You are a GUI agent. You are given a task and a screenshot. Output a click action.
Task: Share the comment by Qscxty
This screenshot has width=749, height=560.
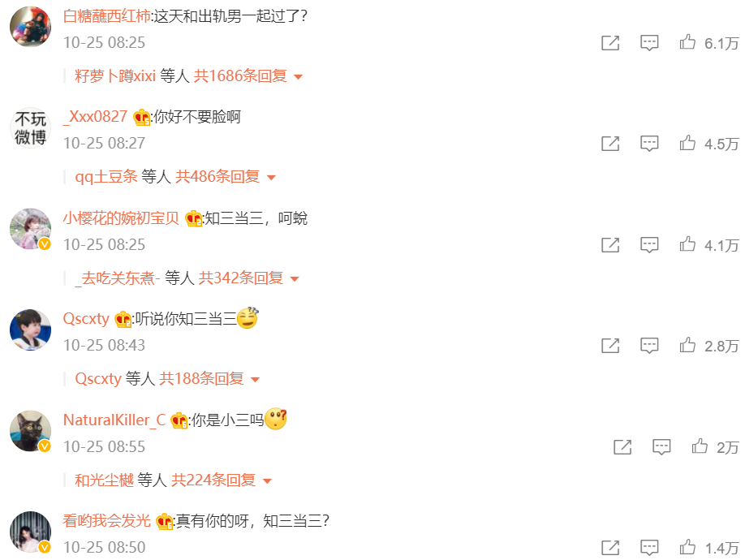pyautogui.click(x=610, y=346)
